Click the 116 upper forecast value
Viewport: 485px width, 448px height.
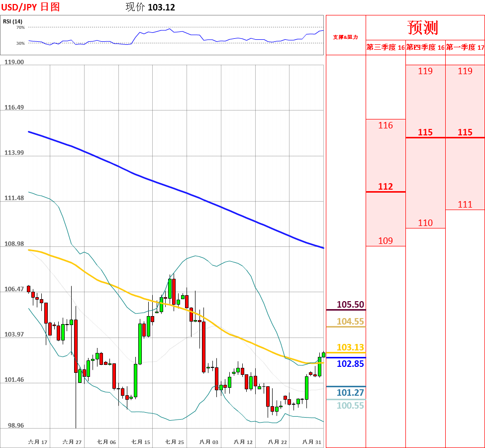coord(386,125)
